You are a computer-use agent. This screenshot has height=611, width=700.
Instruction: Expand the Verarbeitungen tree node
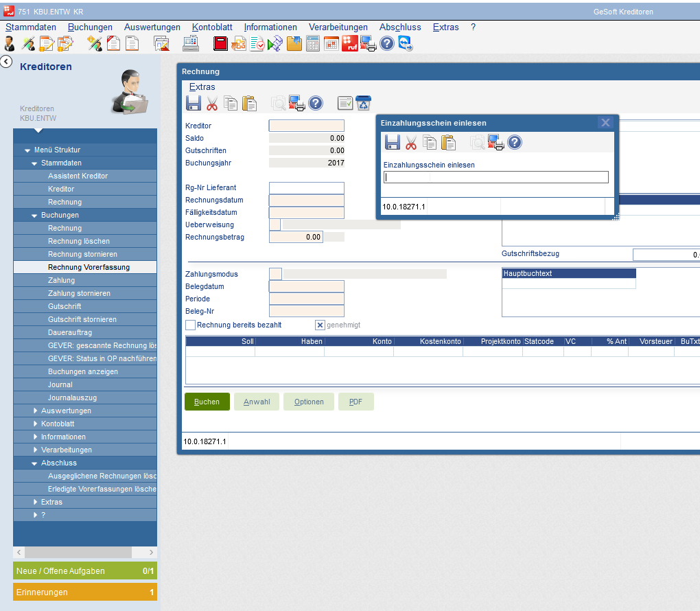click(35, 450)
